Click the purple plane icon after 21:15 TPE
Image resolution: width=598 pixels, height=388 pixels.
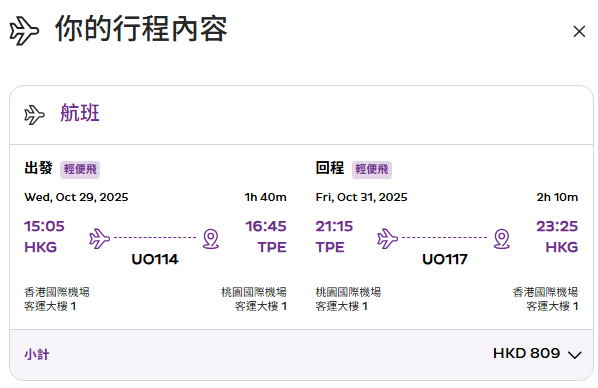click(387, 238)
